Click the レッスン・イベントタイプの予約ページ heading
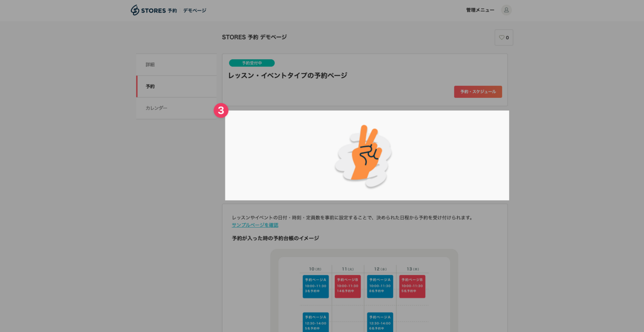The width and height of the screenshot is (644, 332). coord(288,75)
